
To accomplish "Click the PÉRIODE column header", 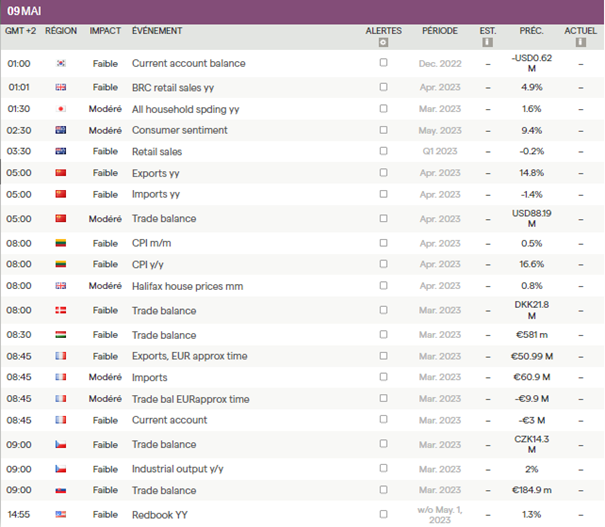I will coord(440,31).
